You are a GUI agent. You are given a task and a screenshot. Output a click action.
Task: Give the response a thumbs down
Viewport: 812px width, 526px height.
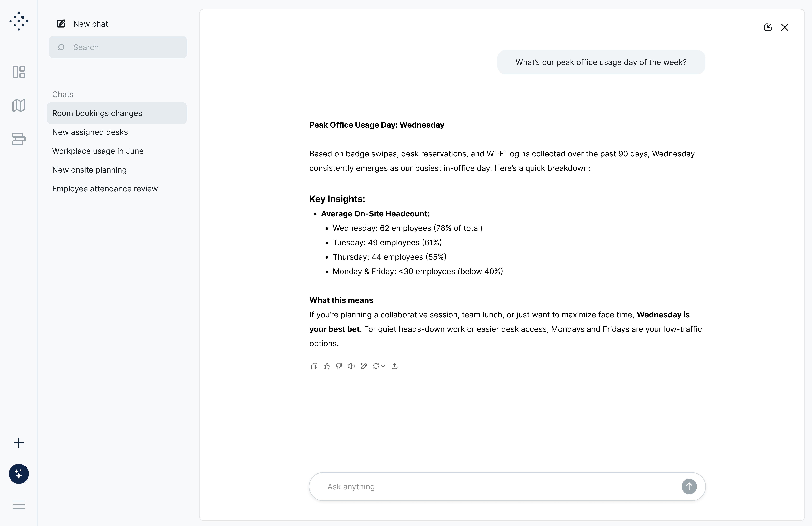click(339, 366)
